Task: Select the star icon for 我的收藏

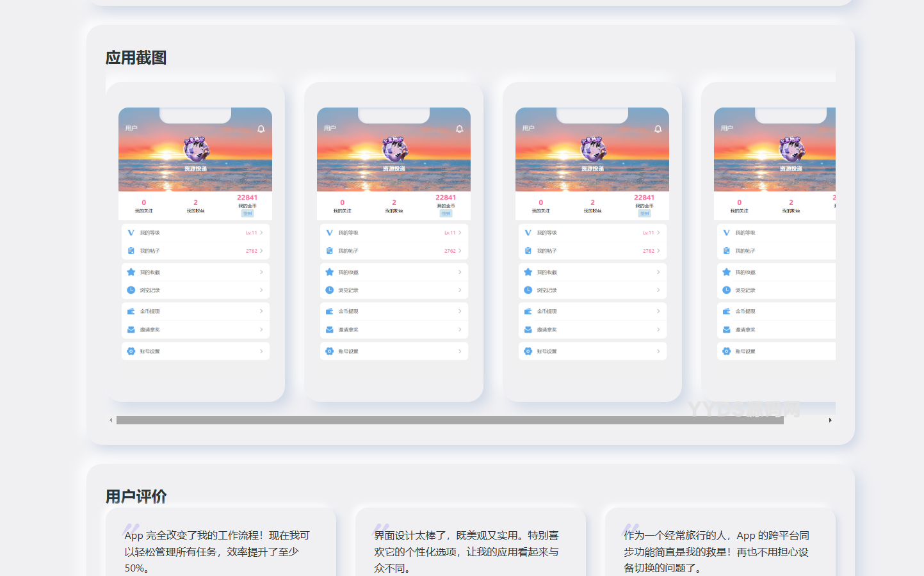Action: pos(131,271)
